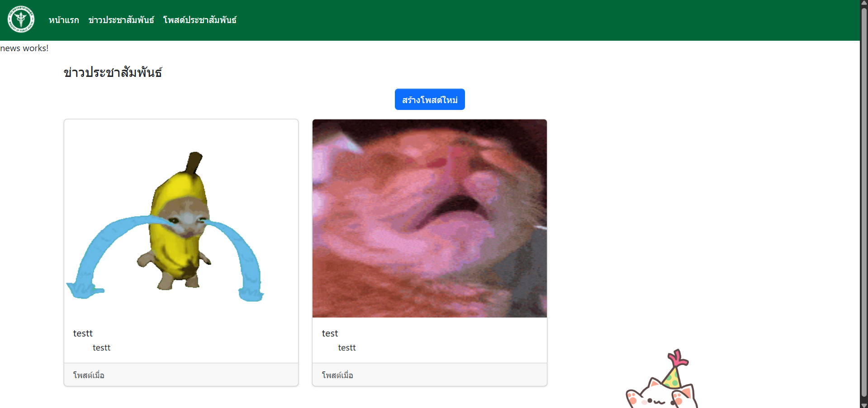Open the ข่าวประชาสัมพันธ์ menu item

[x=121, y=20]
